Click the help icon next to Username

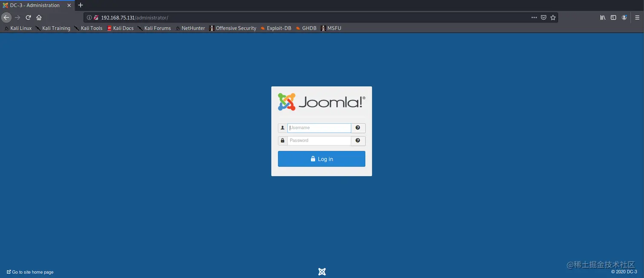coord(358,128)
